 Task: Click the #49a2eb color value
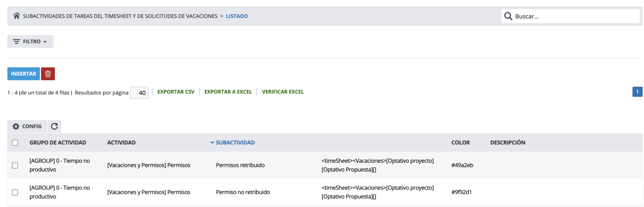462,165
